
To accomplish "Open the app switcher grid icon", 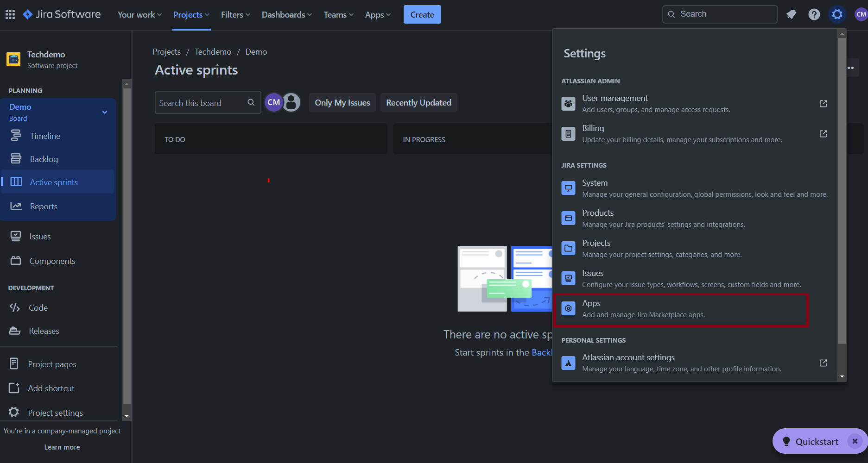I will (x=10, y=14).
